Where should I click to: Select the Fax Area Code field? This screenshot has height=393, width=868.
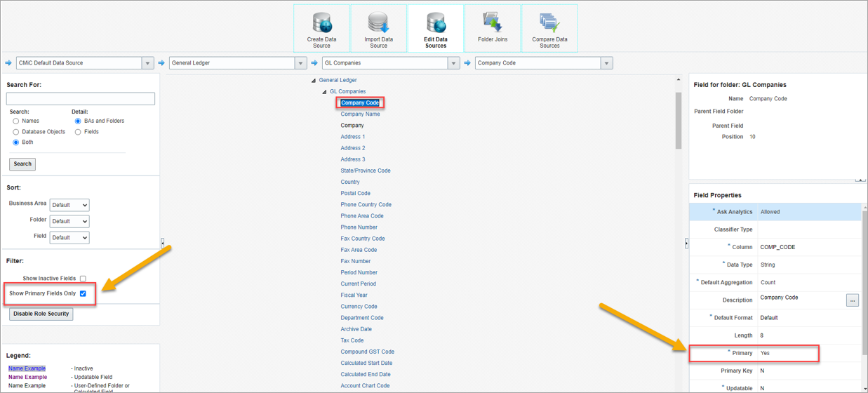point(359,250)
